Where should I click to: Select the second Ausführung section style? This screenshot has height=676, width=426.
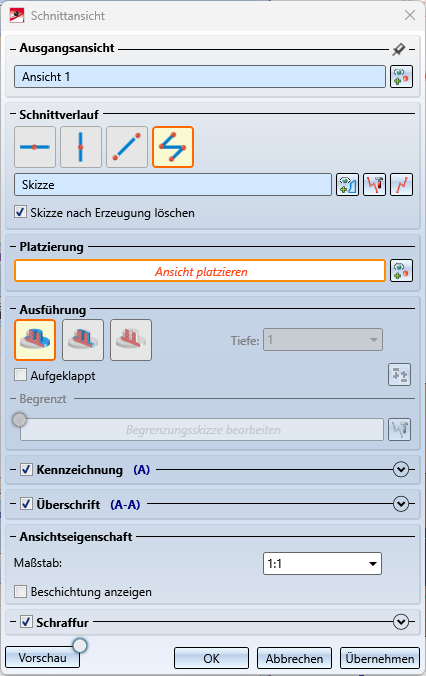(83, 340)
